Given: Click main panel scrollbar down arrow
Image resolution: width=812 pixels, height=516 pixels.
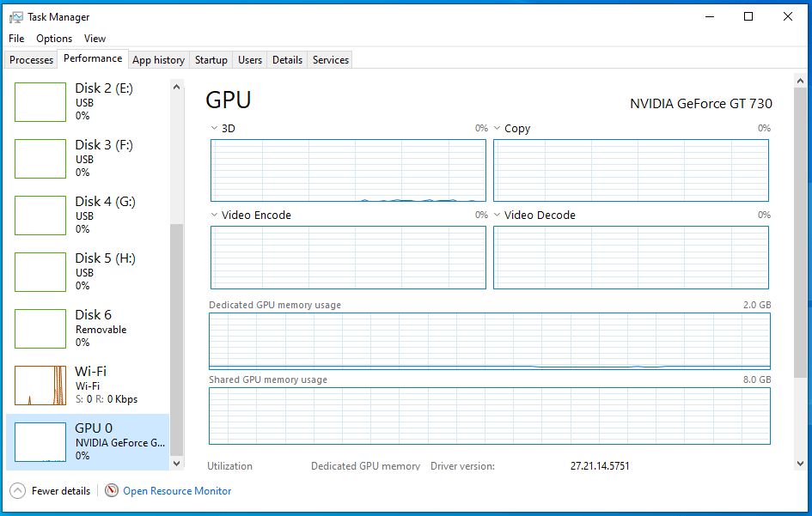Looking at the screenshot, I should [800, 464].
